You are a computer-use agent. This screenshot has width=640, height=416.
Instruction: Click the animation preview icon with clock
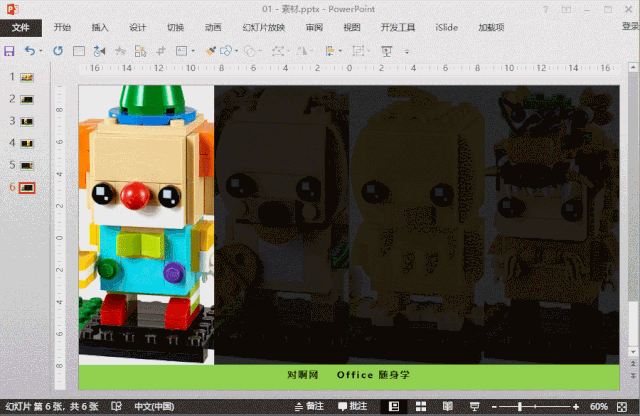(x=99, y=51)
